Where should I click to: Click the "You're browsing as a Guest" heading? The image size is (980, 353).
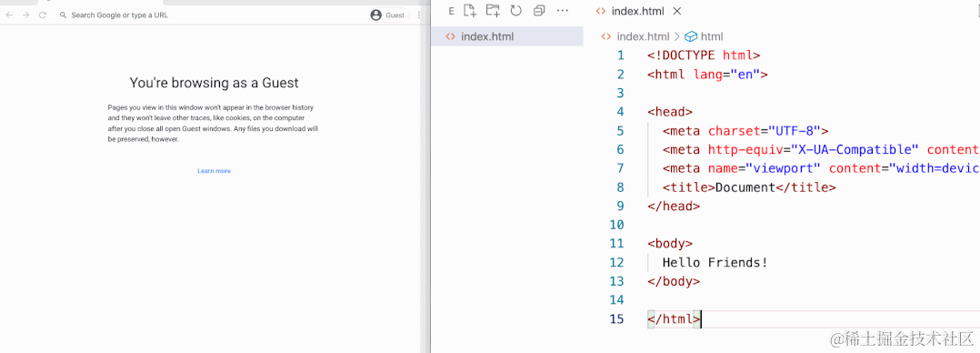coord(214,83)
